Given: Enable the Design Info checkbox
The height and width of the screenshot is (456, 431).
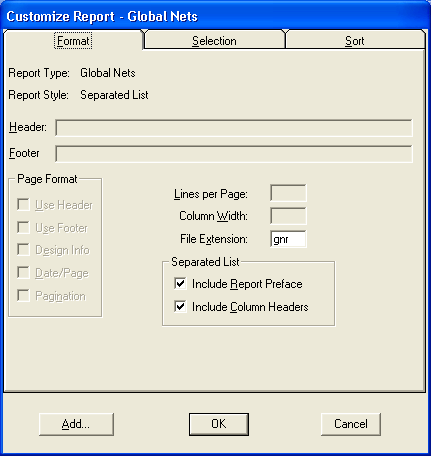Looking at the screenshot, I should pyautogui.click(x=23, y=250).
